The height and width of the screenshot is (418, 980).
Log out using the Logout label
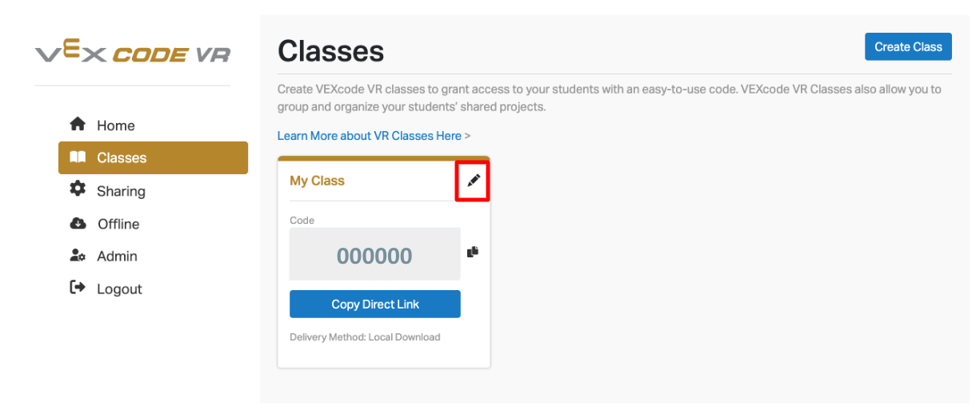coord(119,289)
